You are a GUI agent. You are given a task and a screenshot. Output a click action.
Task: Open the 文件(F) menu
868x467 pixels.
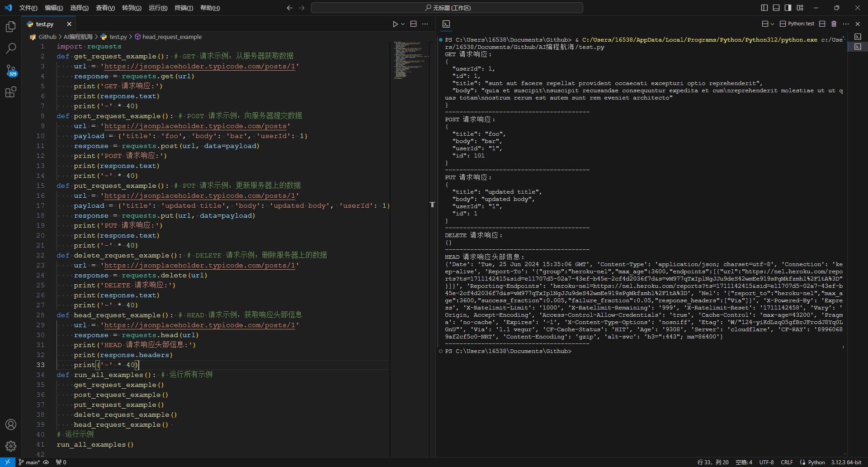[x=28, y=8]
